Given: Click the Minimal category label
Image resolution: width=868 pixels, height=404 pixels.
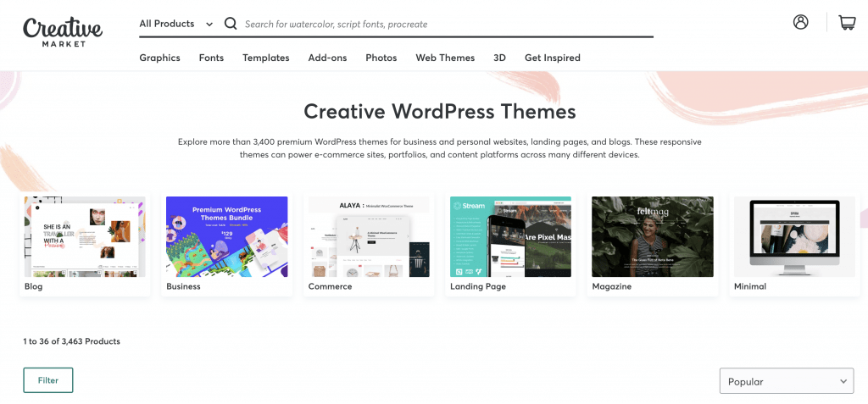Looking at the screenshot, I should 750,286.
